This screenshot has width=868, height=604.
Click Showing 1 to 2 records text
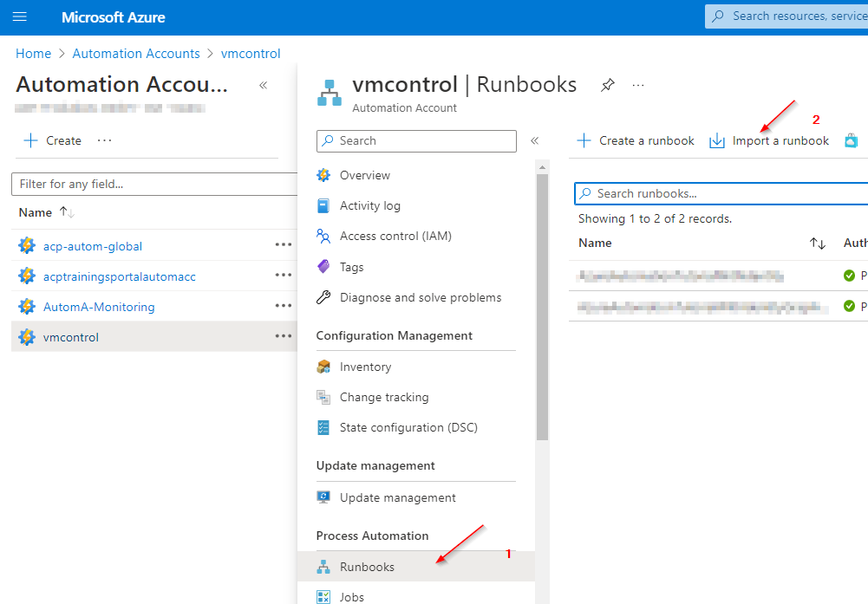point(655,218)
